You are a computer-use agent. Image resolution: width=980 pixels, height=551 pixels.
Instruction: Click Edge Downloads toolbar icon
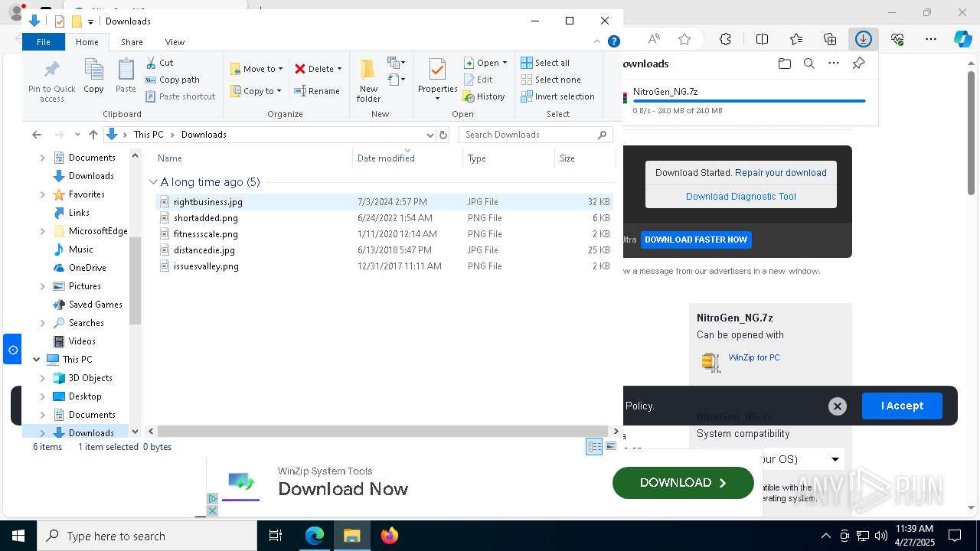(x=863, y=39)
